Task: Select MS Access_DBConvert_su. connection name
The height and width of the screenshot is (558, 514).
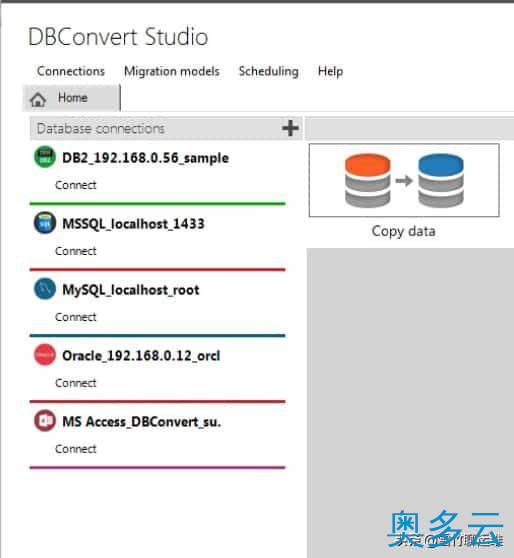Action: (141, 422)
